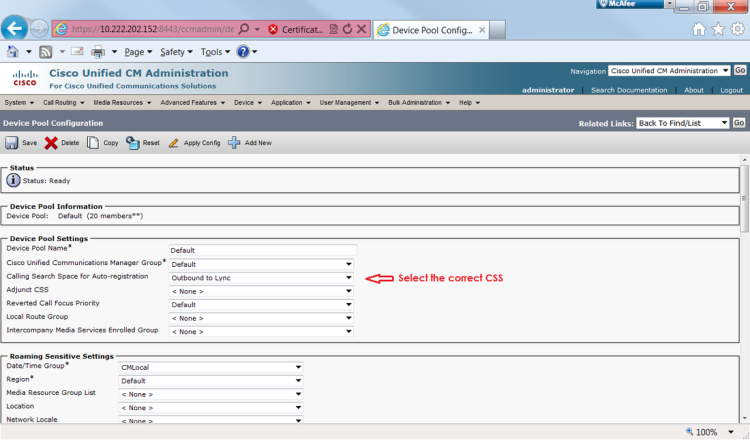Open the browser Tools menu
750x440 pixels.
215,52
